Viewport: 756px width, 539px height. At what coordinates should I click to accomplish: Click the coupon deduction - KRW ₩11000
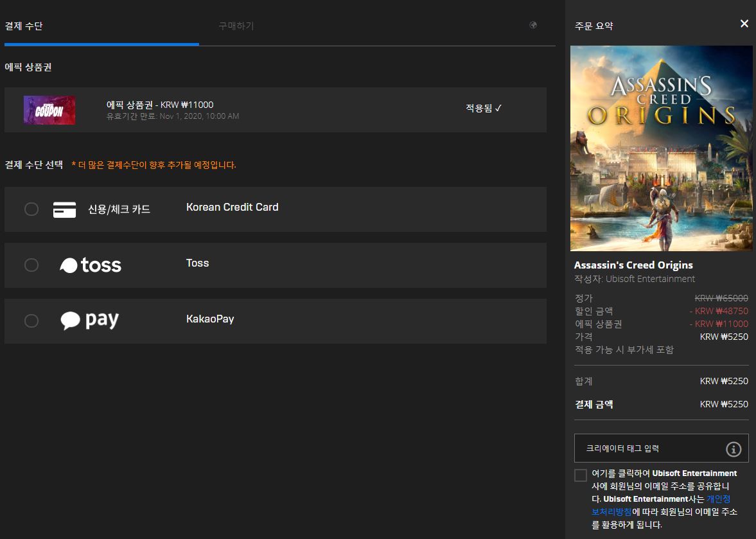point(719,324)
